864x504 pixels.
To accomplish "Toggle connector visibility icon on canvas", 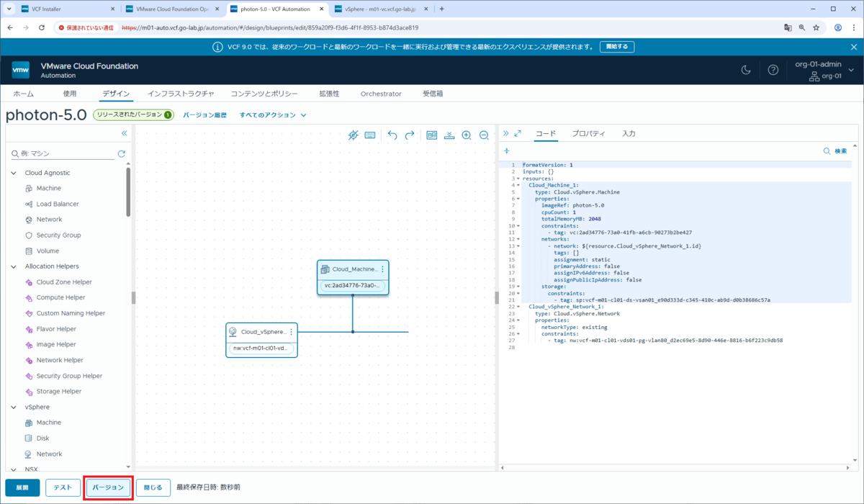I will (x=353, y=135).
